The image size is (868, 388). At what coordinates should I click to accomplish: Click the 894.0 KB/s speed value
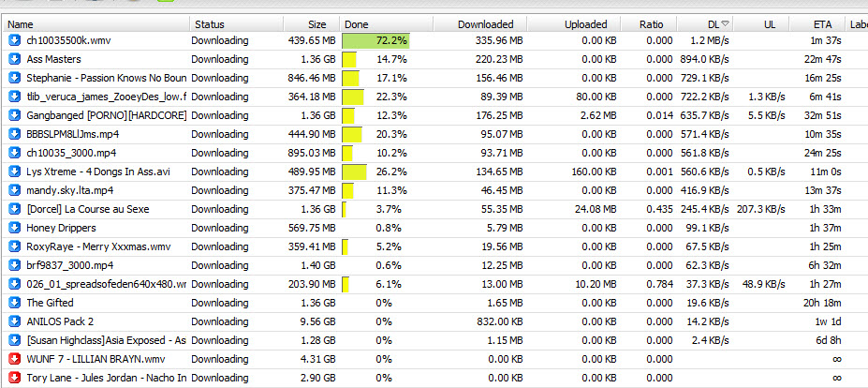tap(705, 59)
